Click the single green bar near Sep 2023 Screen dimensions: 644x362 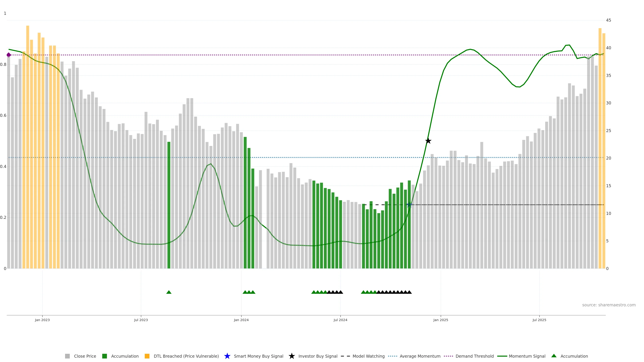(x=169, y=205)
